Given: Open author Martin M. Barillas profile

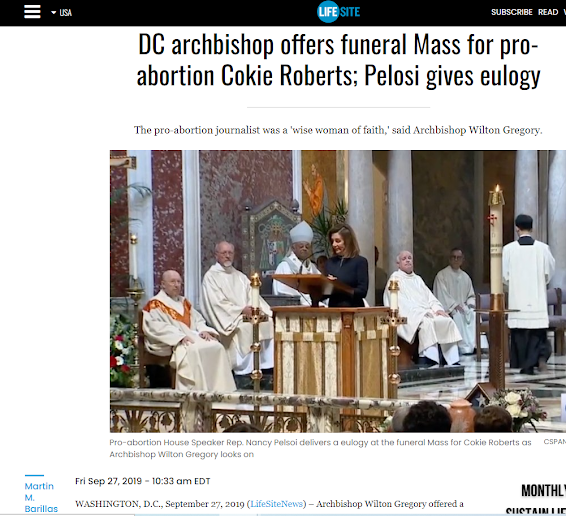Looking at the screenshot, I should [41, 497].
